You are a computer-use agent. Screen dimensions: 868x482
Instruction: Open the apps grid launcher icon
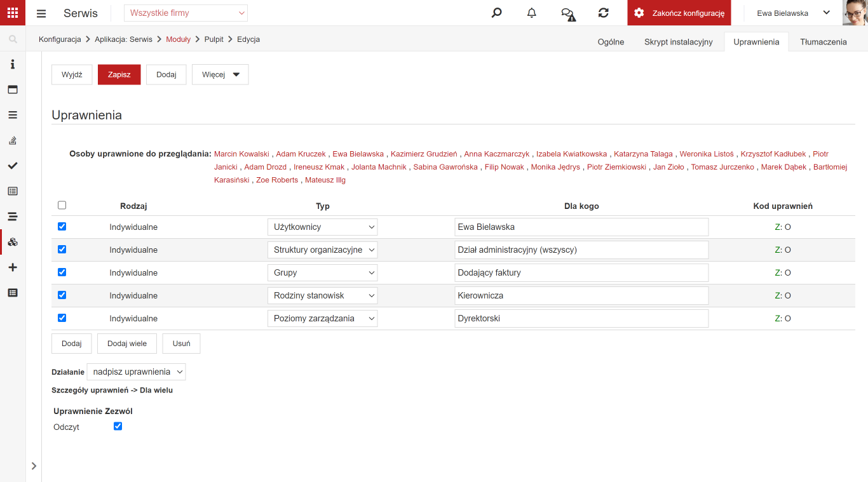13,13
